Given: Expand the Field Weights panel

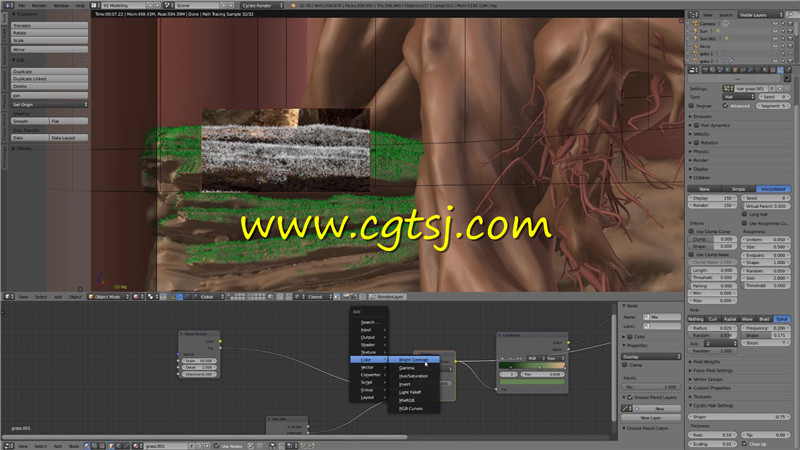Looking at the screenshot, I should click(x=705, y=362).
